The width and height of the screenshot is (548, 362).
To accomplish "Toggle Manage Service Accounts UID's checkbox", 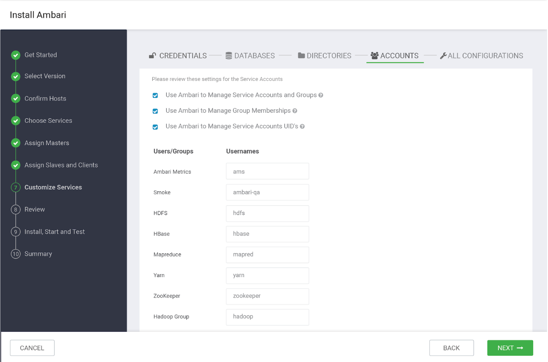I will [x=155, y=127].
